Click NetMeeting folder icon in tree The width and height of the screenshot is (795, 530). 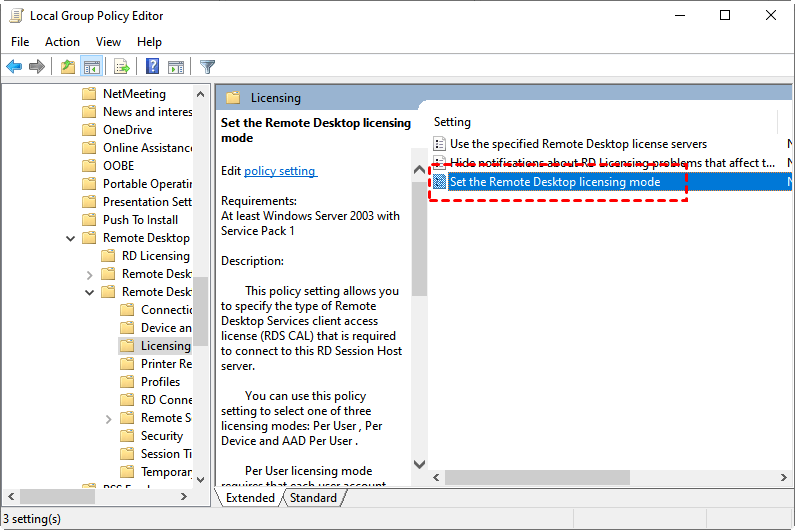tap(89, 94)
